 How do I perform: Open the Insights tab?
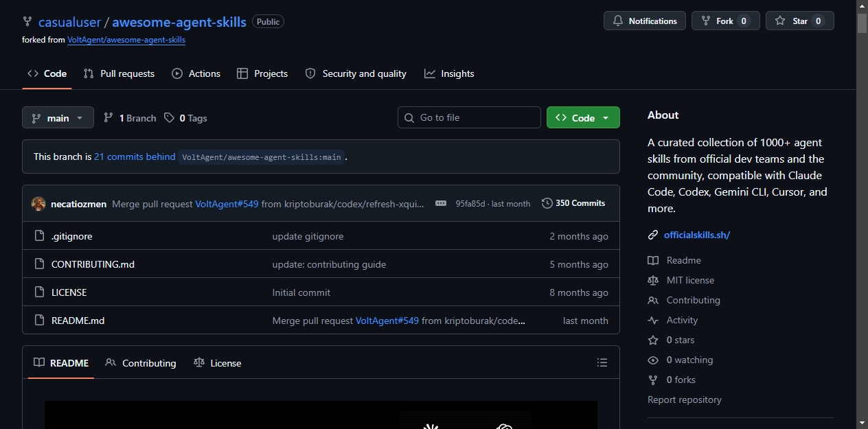[x=449, y=73]
